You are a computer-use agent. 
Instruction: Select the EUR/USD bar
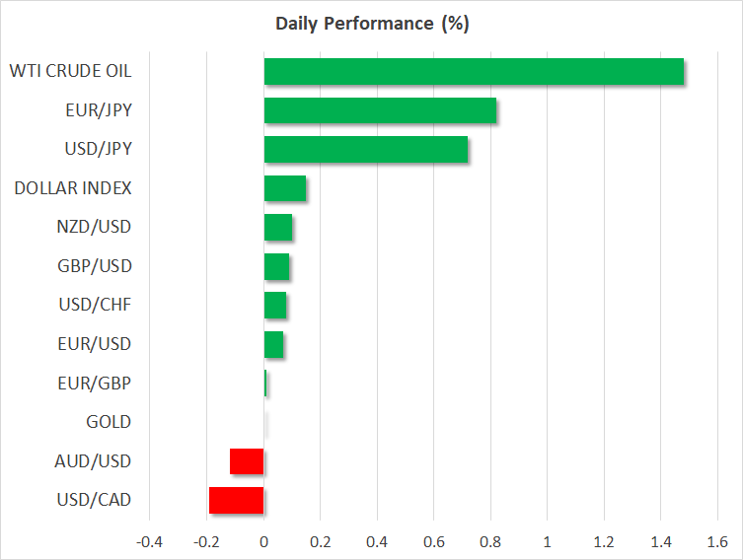pos(273,344)
